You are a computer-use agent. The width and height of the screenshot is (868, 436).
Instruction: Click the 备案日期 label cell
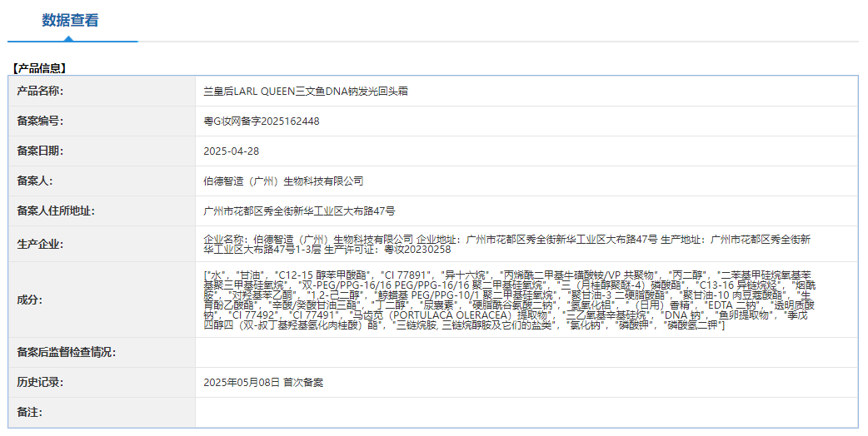pyautogui.click(x=102, y=151)
